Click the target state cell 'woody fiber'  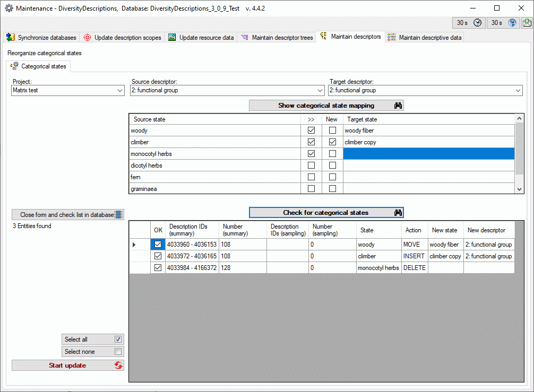pos(429,130)
